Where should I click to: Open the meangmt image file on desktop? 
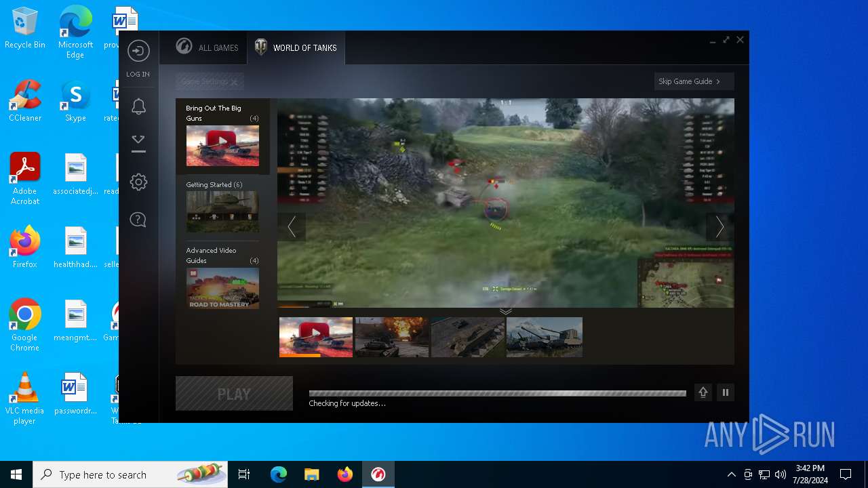[x=75, y=321]
